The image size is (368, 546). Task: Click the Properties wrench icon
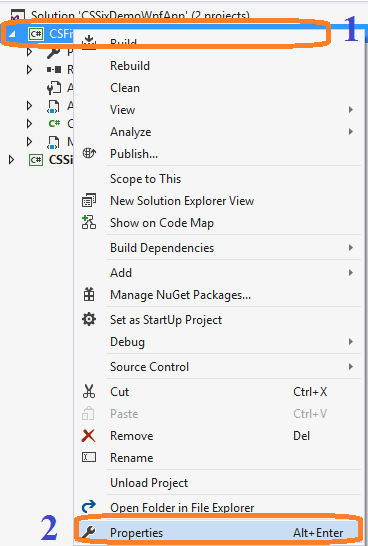point(88,532)
